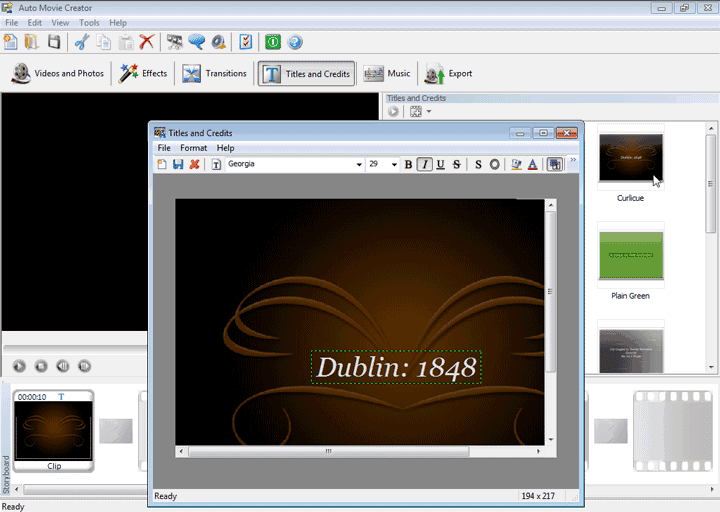The image size is (720, 512).
Task: Toggle Bold text formatting
Action: 408,164
